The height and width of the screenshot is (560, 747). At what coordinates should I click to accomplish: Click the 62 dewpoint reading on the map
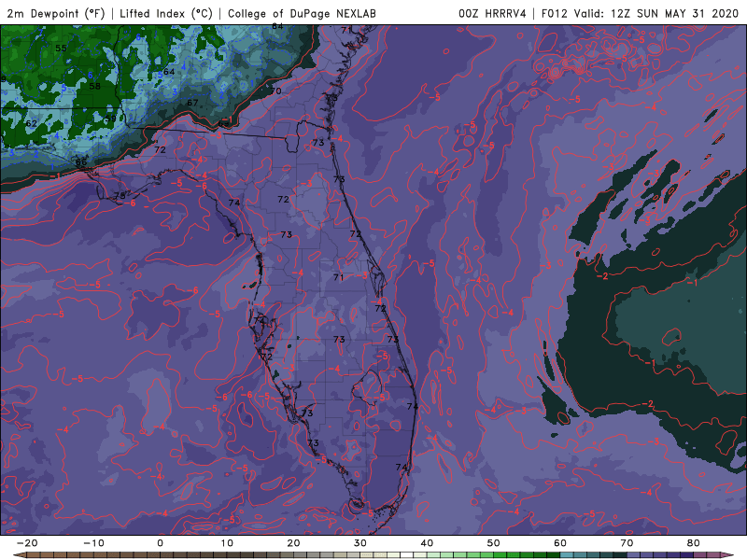pyautogui.click(x=31, y=123)
